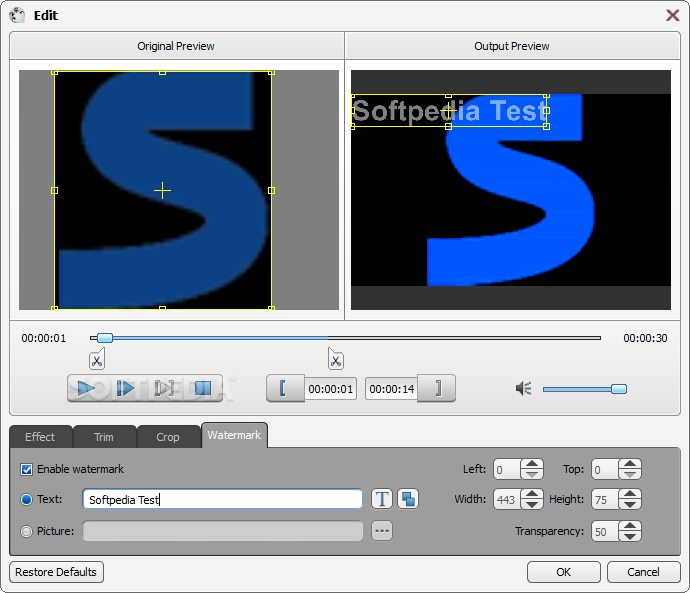This screenshot has width=690, height=593.
Task: Click the Left position input field
Action: click(x=507, y=469)
